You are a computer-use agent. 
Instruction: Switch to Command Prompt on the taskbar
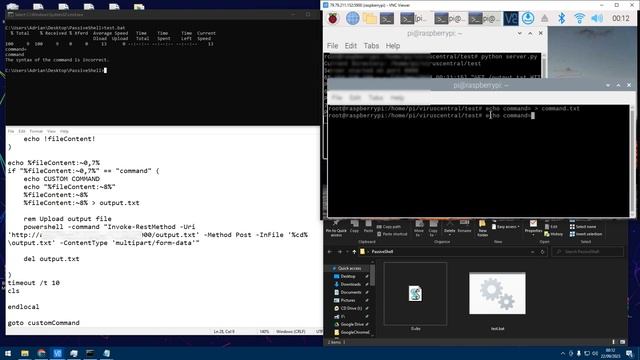point(90,353)
